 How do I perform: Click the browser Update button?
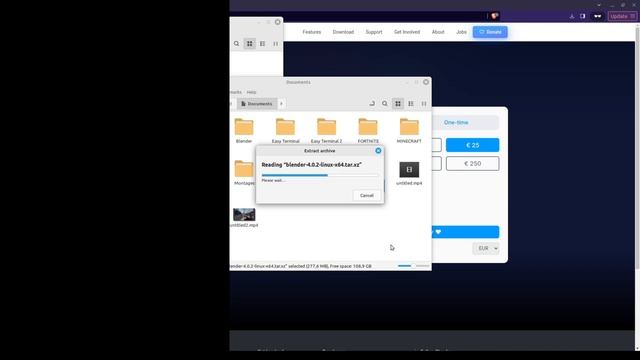(x=622, y=16)
